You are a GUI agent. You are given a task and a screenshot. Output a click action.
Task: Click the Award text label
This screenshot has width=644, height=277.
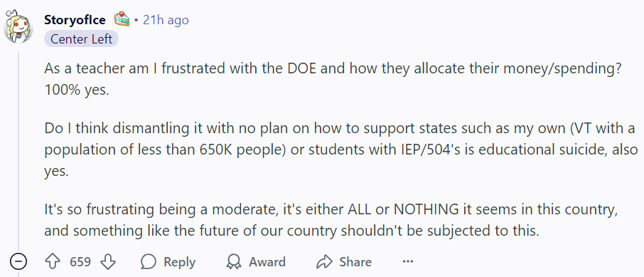click(267, 262)
